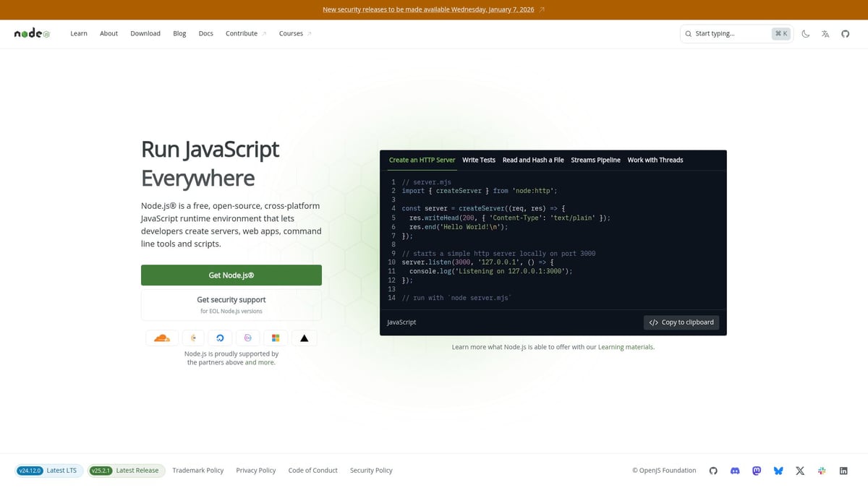The image size is (868, 488).
Task: Click the Start typing search field
Action: pyautogui.click(x=731, y=33)
